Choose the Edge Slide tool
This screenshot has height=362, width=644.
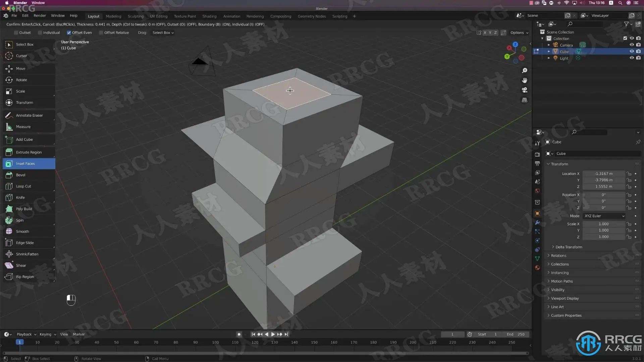pos(29,243)
